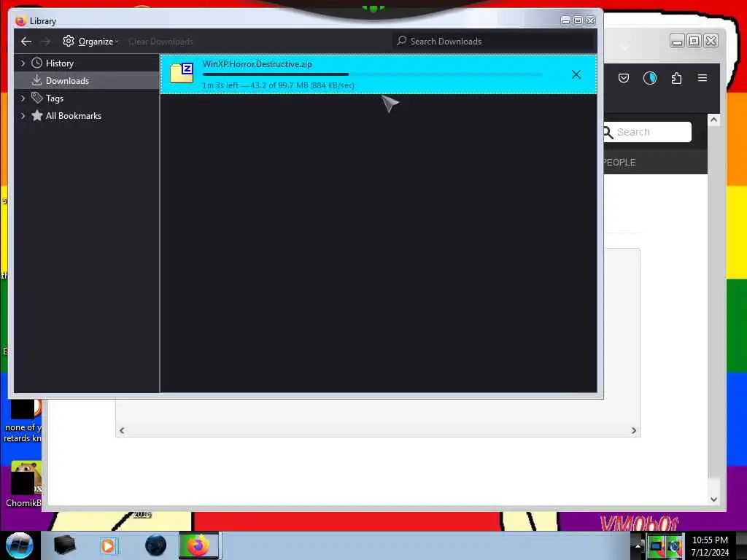
Task: Click the download progress bar
Action: [373, 74]
